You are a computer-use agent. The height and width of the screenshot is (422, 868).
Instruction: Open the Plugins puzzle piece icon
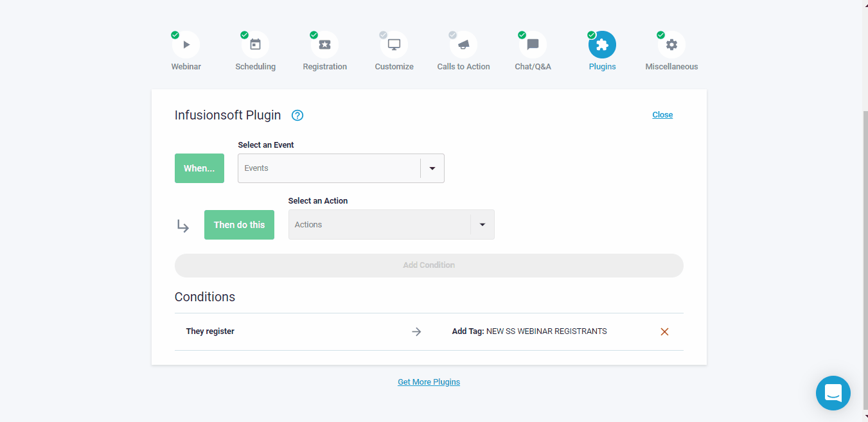click(603, 45)
